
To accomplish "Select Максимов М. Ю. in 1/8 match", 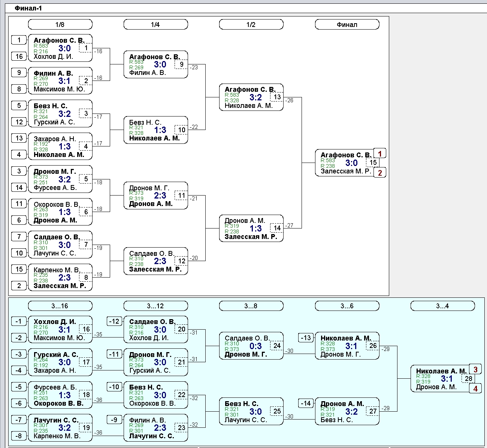I will pos(59,89).
